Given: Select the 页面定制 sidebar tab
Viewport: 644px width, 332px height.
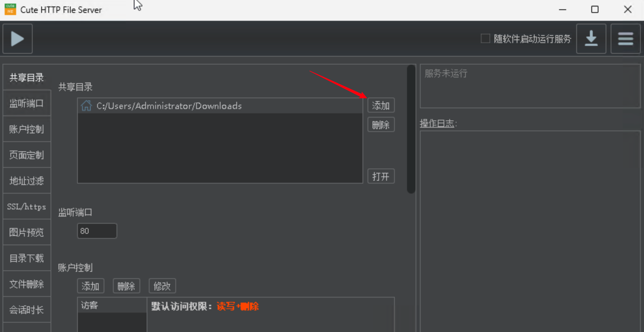Looking at the screenshot, I should coord(27,155).
